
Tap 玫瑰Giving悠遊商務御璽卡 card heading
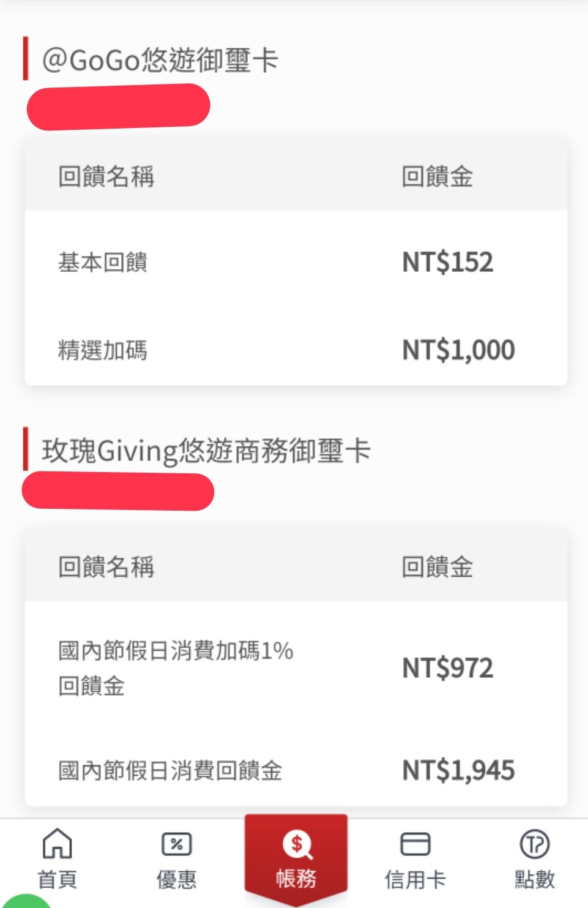click(x=206, y=451)
